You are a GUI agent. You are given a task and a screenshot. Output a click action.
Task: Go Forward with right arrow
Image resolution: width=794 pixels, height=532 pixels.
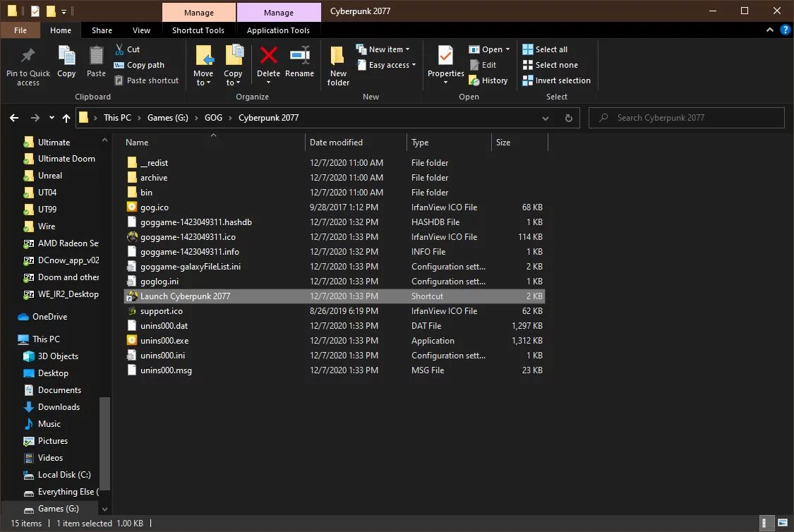coord(35,118)
